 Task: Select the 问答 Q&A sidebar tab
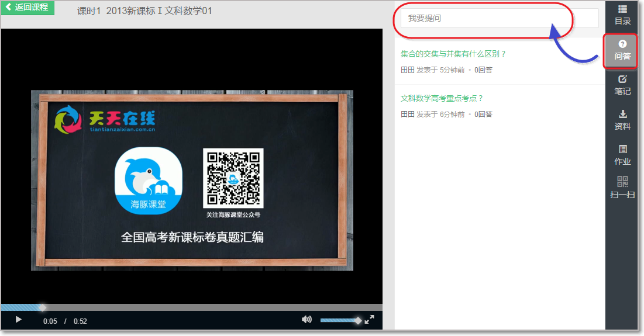tap(622, 51)
